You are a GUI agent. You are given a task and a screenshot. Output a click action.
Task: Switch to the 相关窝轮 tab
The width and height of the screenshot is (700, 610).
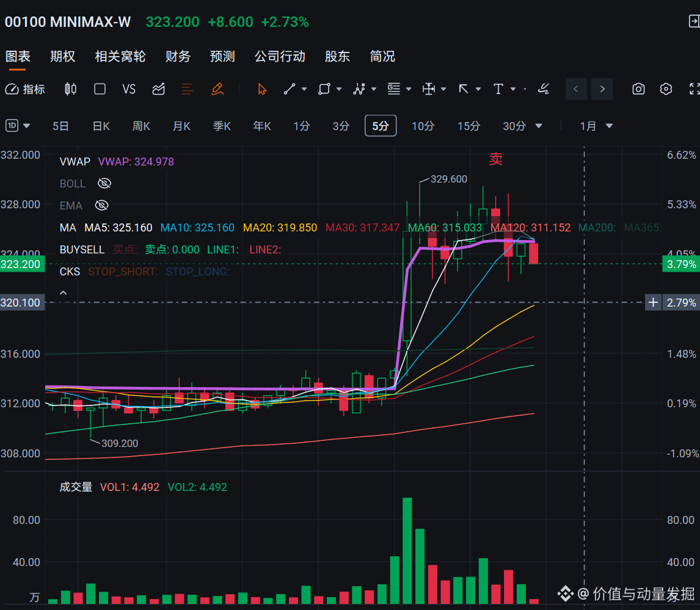pyautogui.click(x=120, y=57)
